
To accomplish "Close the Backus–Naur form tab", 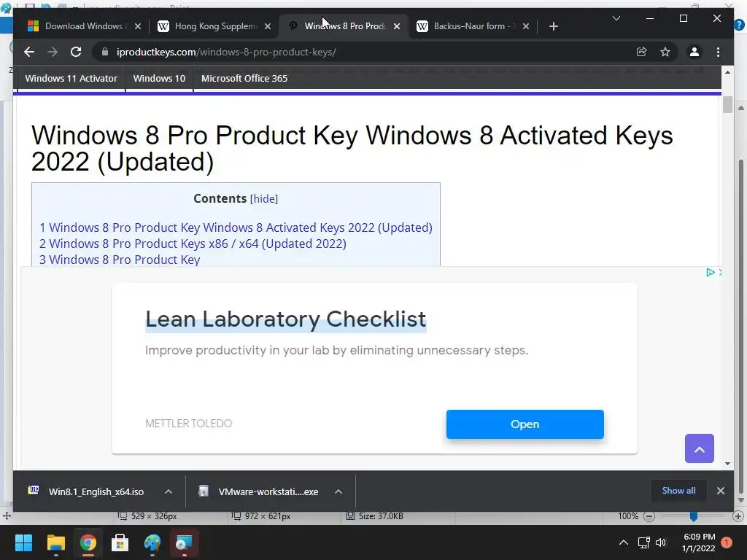I will pyautogui.click(x=526, y=26).
